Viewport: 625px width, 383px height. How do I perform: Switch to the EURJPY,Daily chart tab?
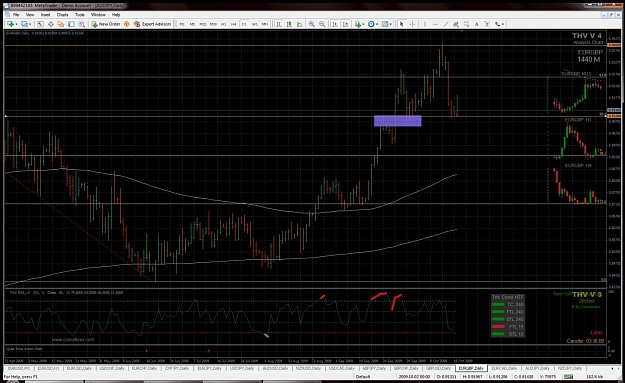coord(210,369)
